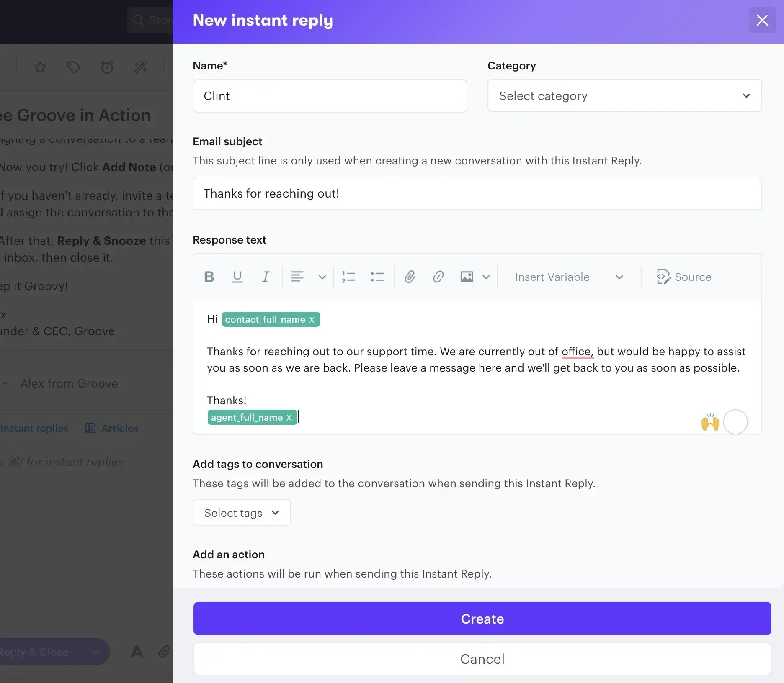Insert a bullet list
Screen dimensions: 784x683
coord(377,277)
